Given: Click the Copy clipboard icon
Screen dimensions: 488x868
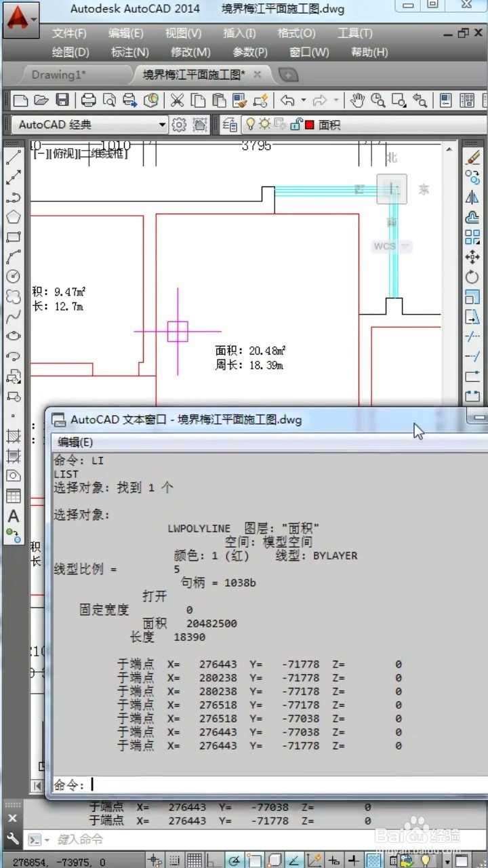Looking at the screenshot, I should click(198, 100).
